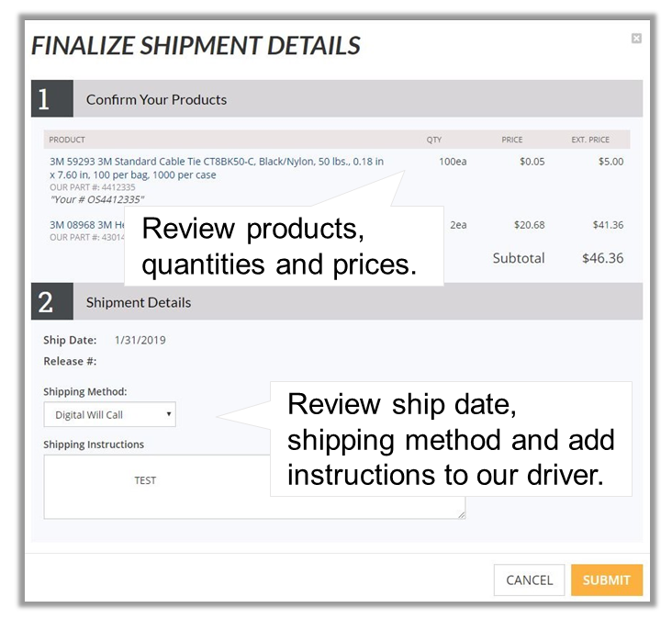Select the Shipment Details section header
The image size is (672, 619).
point(139,302)
